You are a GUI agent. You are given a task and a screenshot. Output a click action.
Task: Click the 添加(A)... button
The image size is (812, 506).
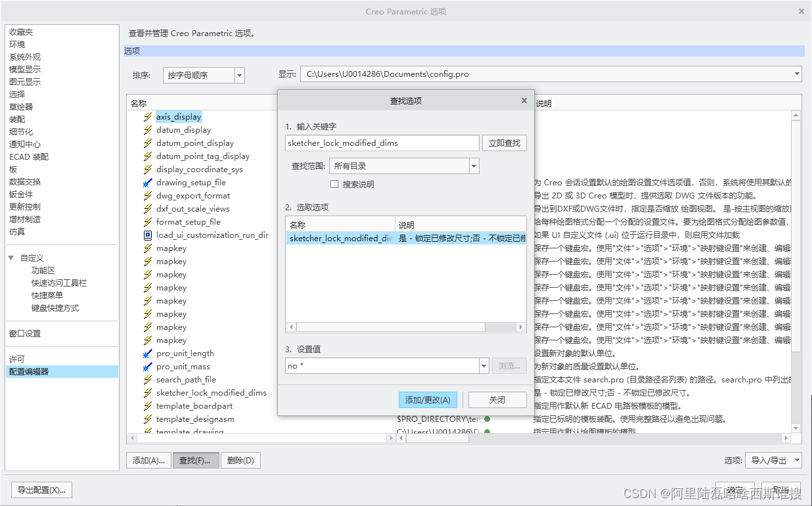[x=149, y=461]
